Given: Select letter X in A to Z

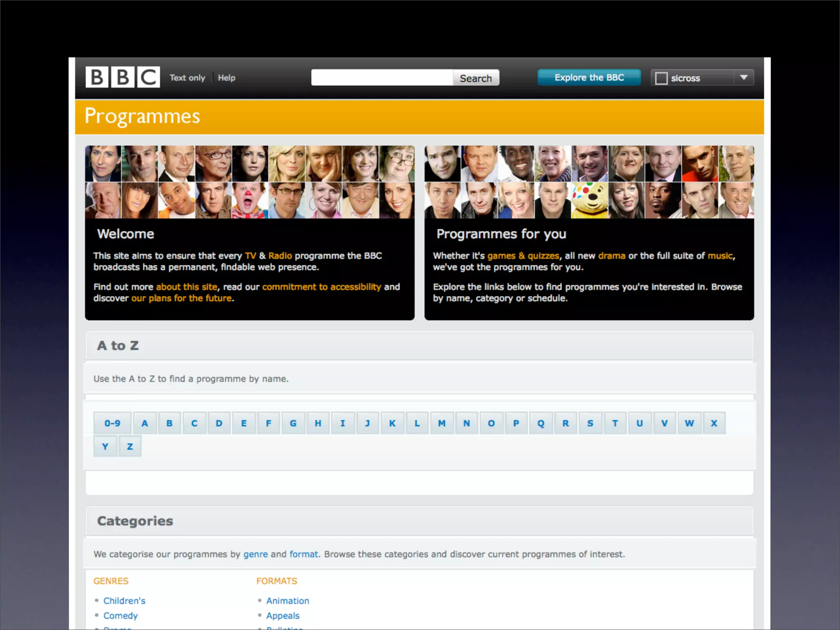Looking at the screenshot, I should [714, 423].
